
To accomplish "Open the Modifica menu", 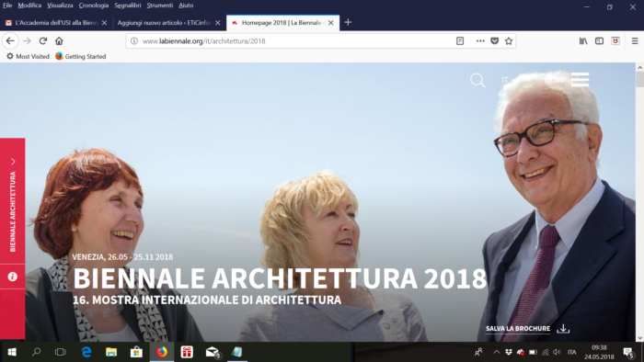I will coord(29,6).
